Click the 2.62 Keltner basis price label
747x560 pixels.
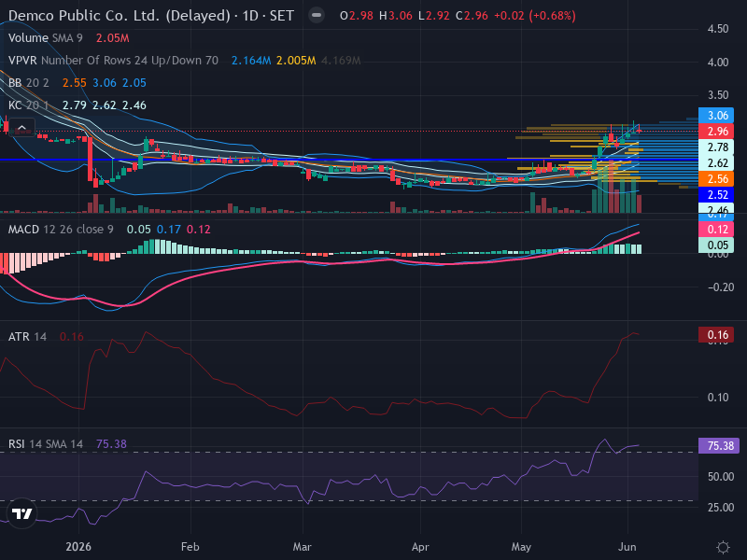click(x=716, y=163)
